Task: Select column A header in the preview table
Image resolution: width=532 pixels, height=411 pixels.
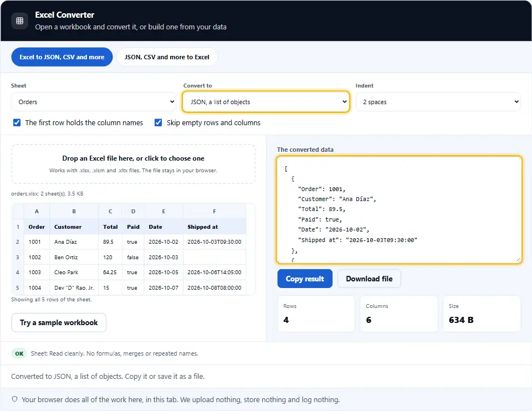Action: pyautogui.click(x=37, y=211)
